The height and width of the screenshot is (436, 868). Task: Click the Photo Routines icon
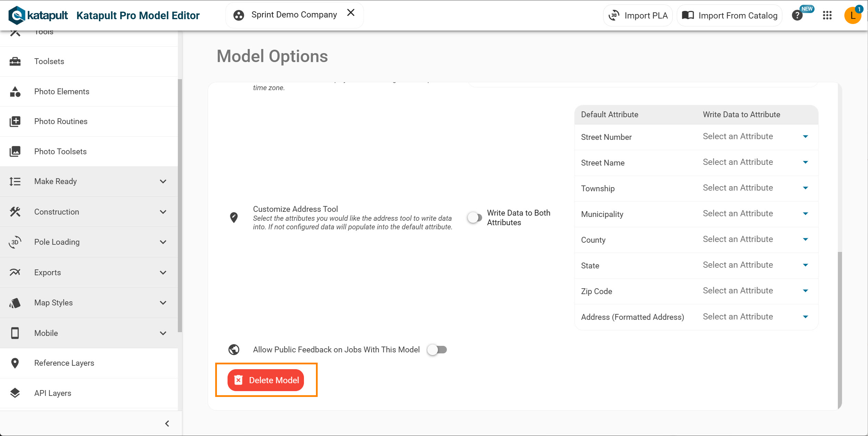[15, 121]
